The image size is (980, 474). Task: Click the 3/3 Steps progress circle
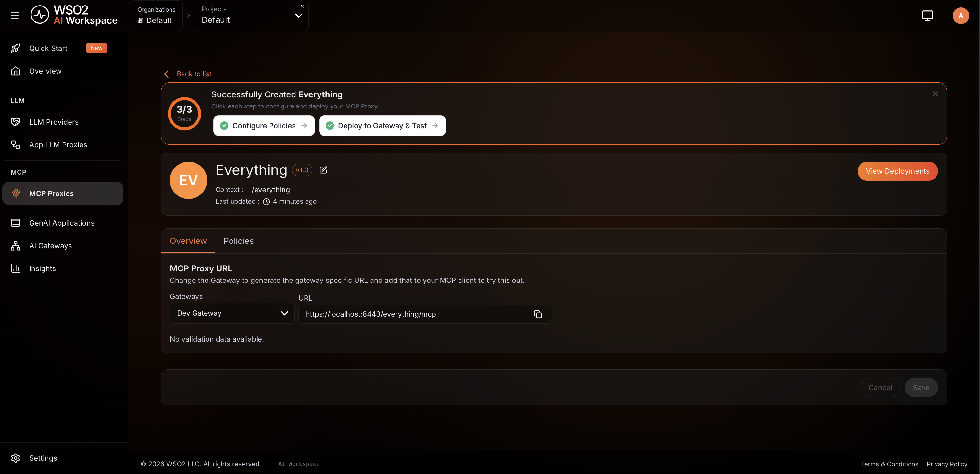click(x=184, y=113)
